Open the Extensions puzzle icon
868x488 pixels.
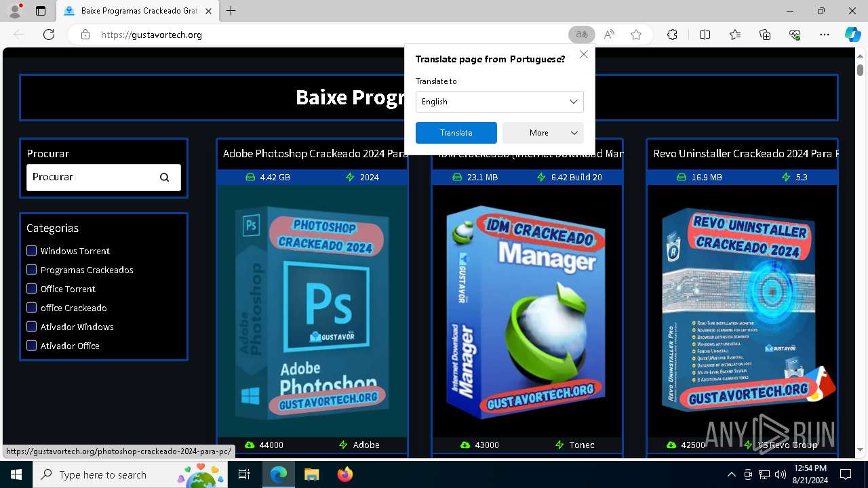[672, 35]
